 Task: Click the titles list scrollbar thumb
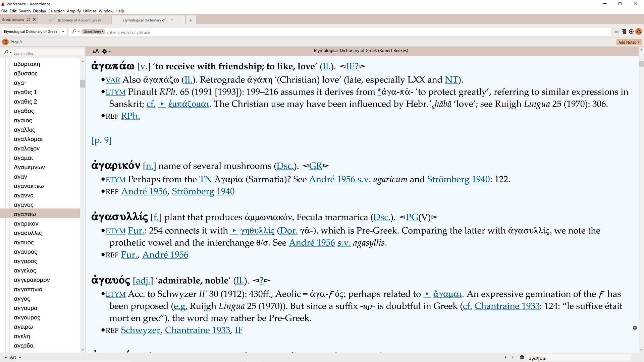click(x=82, y=83)
